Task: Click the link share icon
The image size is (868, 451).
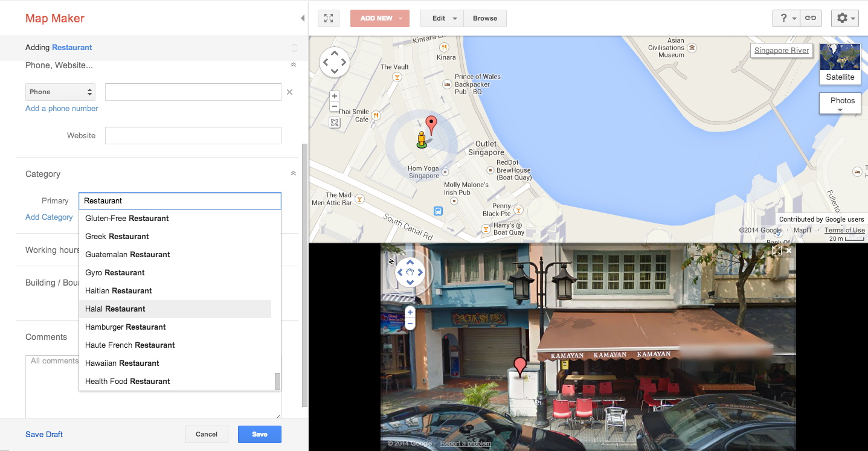Action: coord(811,18)
